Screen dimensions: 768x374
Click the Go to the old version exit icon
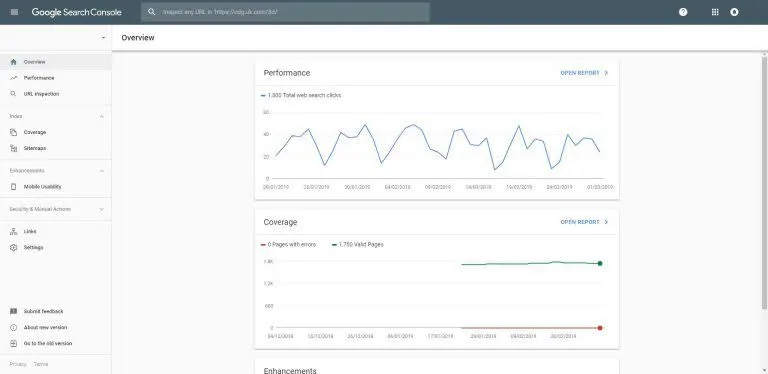pos(14,343)
